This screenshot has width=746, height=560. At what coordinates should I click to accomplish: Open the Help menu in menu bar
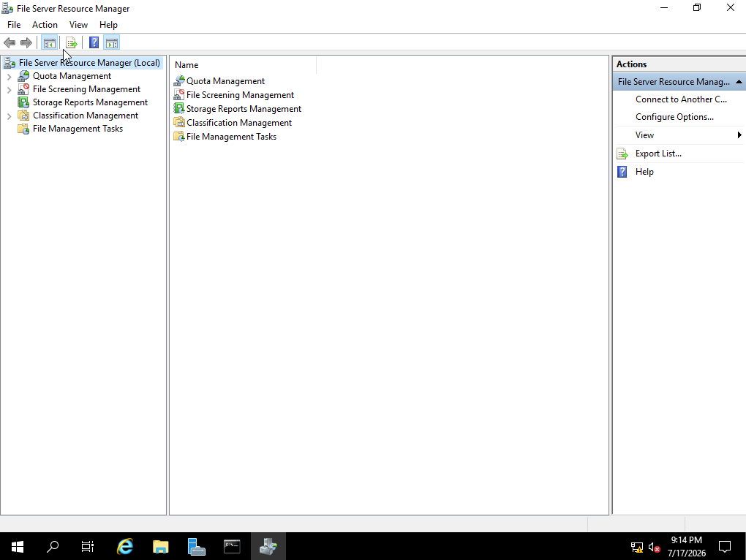click(x=108, y=25)
